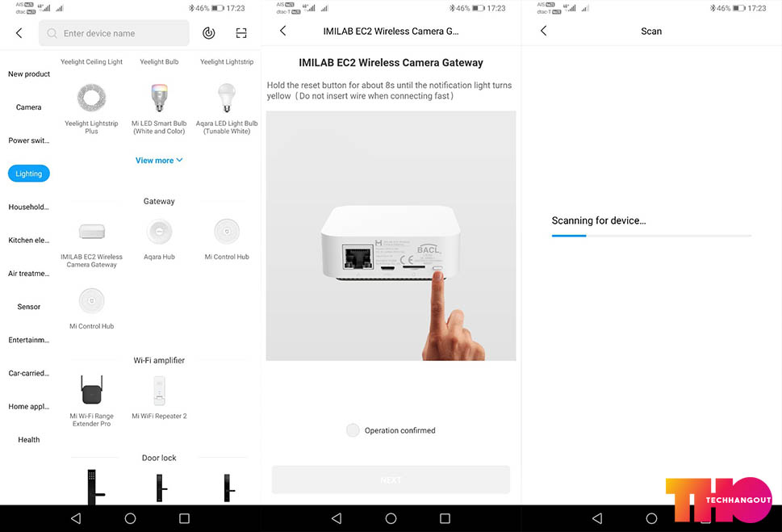Tap the gateway reset button illustration
This screenshot has width=782, height=532.
tap(437, 269)
